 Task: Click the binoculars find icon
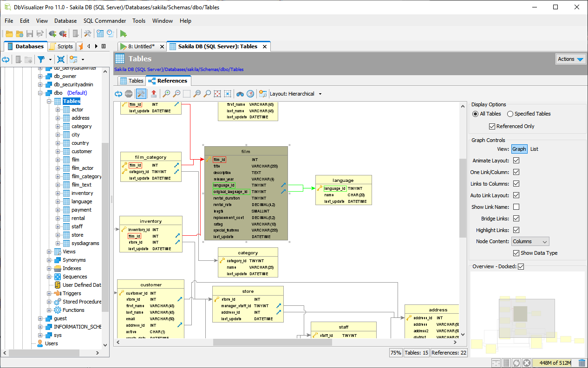click(x=240, y=94)
